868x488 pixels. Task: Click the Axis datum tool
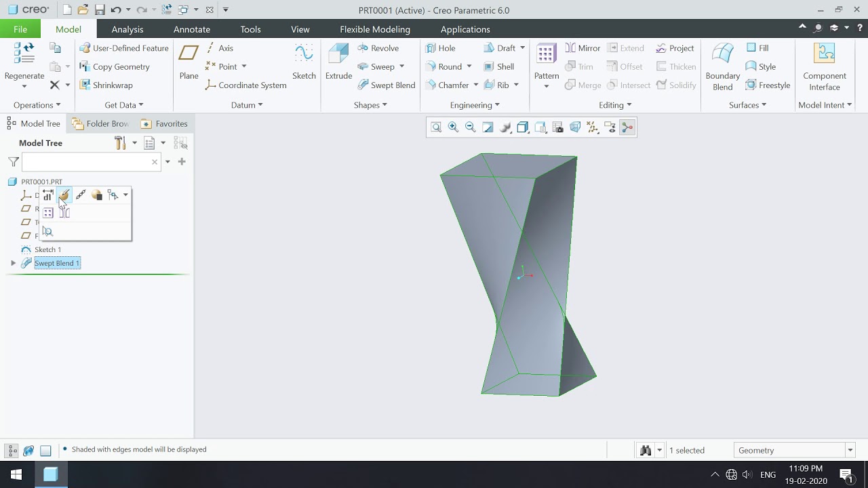pos(219,48)
